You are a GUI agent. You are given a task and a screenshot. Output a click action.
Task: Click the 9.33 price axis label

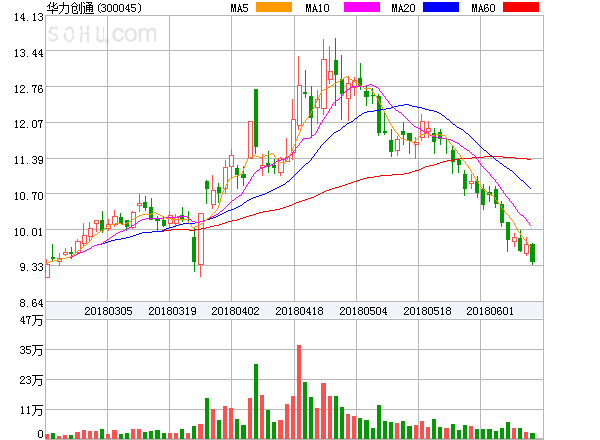click(x=31, y=267)
